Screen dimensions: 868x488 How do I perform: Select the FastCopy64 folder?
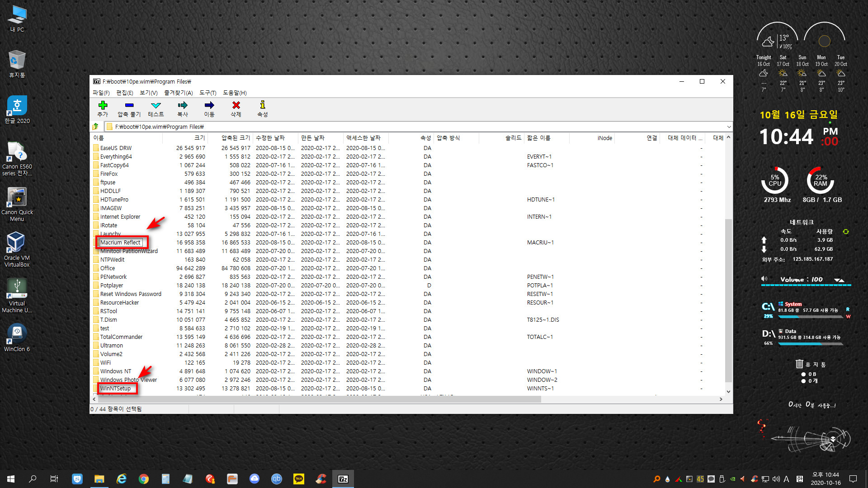click(x=114, y=165)
